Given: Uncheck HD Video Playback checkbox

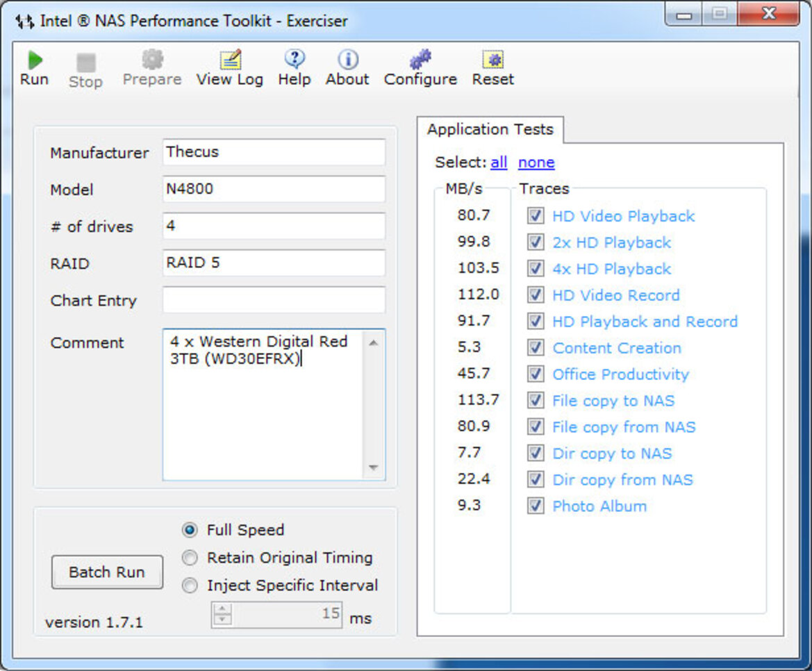Looking at the screenshot, I should click(x=536, y=215).
